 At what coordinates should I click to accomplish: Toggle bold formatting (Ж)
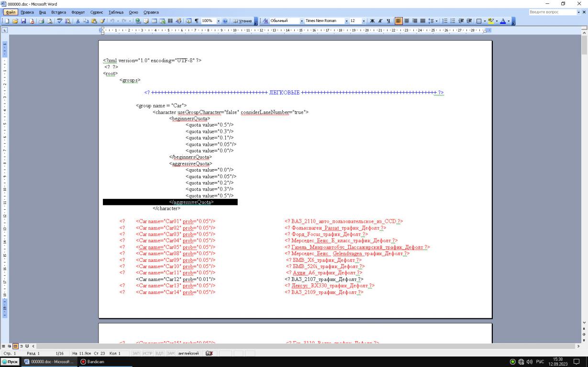(x=372, y=21)
